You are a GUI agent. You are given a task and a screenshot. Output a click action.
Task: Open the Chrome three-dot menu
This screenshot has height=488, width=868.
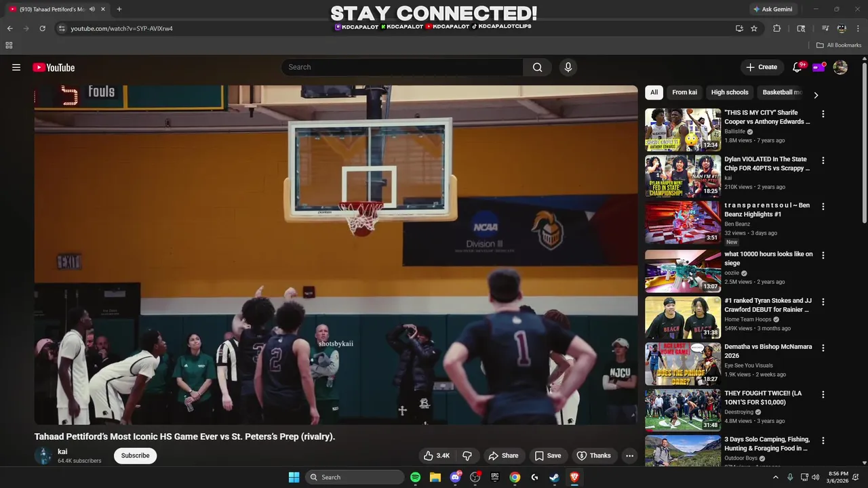[858, 28]
